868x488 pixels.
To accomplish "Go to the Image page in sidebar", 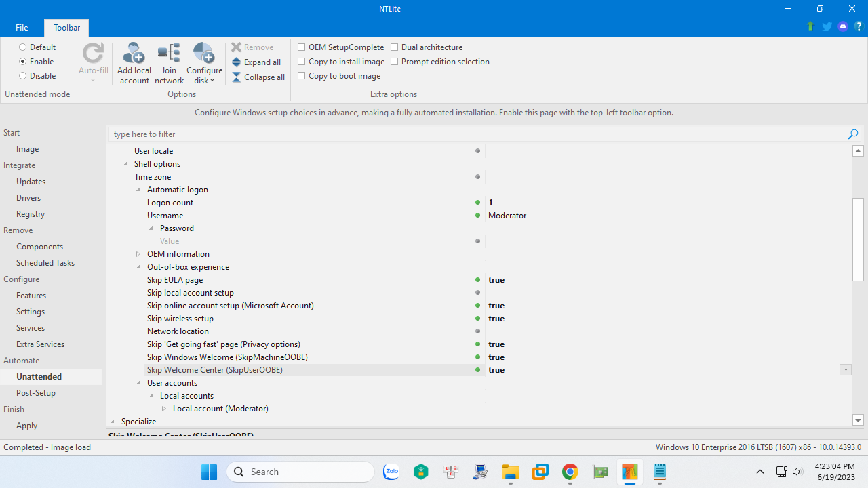I will (x=28, y=149).
